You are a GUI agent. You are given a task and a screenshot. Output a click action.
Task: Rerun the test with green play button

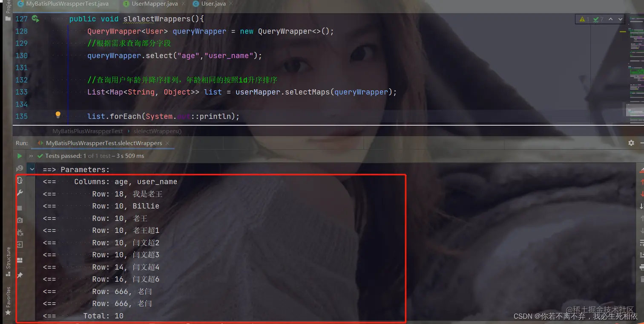(20, 156)
